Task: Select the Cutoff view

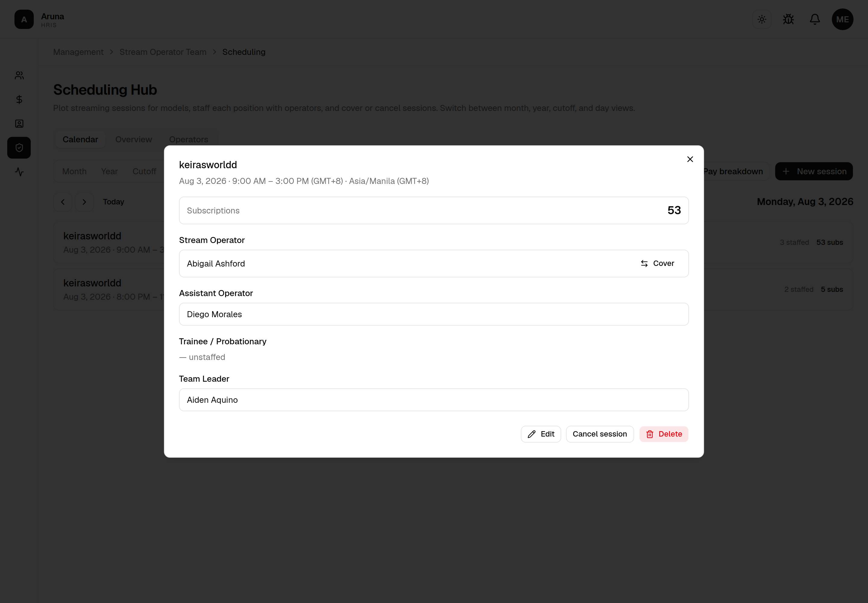Action: [x=144, y=172]
